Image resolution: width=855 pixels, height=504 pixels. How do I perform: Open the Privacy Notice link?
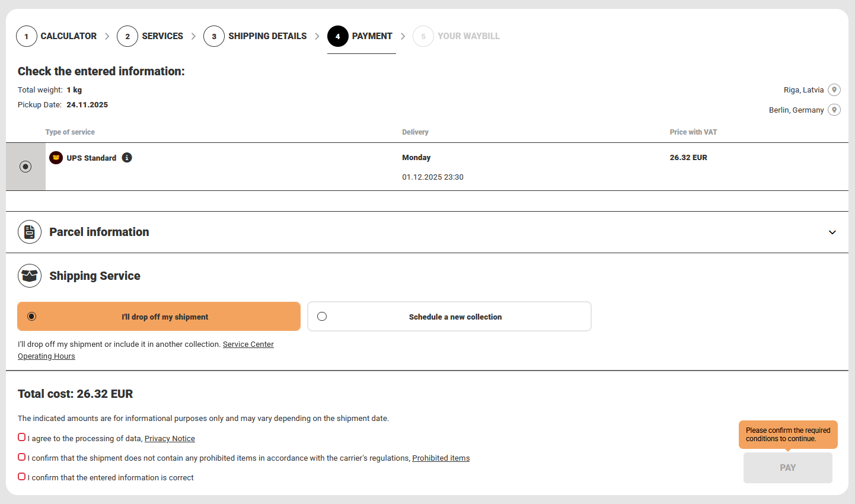point(170,439)
